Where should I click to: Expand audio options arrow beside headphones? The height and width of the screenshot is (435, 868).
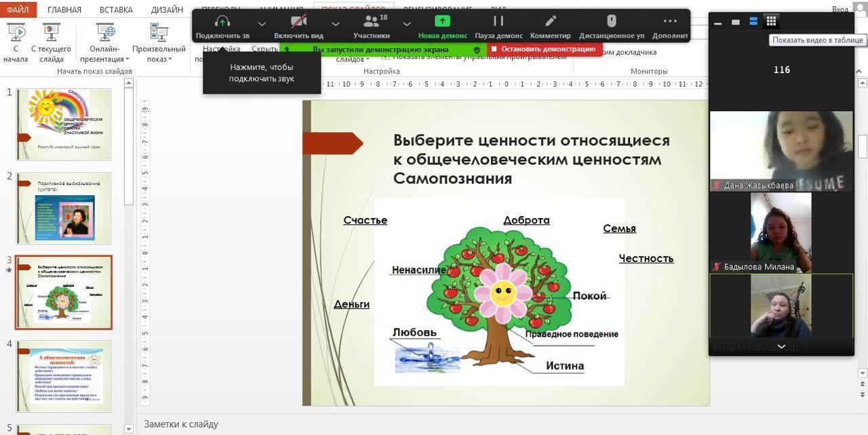coord(262,24)
